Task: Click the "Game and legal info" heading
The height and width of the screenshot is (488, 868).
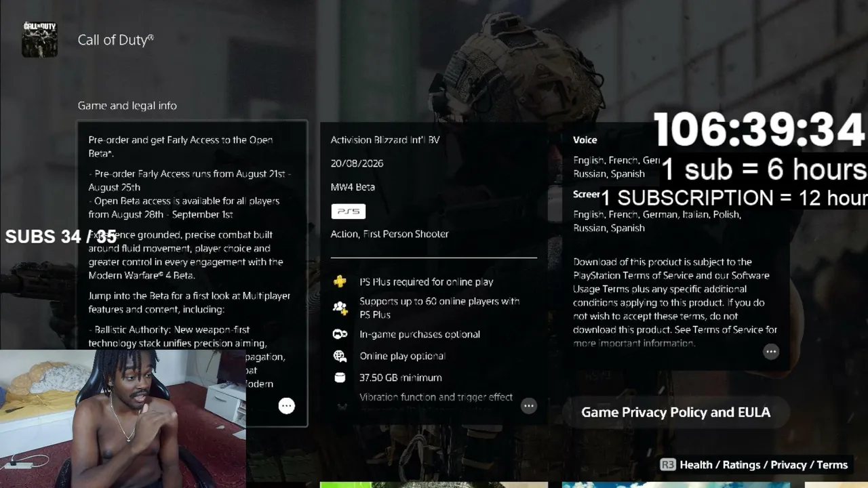Action: [x=127, y=106]
